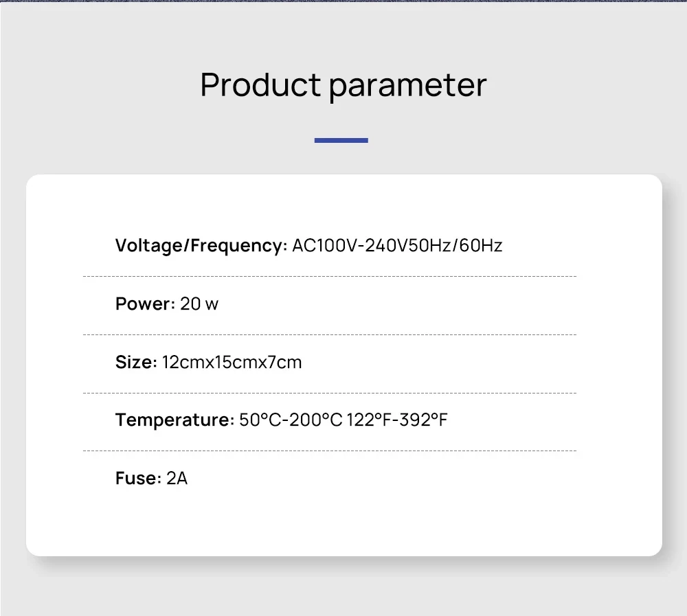
Task: Click the word "Product" in the title
Action: point(260,85)
